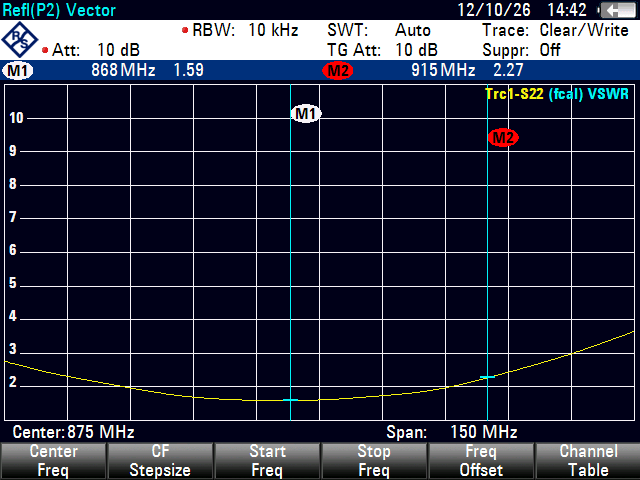Click the Y-axis label 5
The image size is (640, 480).
click(x=13, y=283)
